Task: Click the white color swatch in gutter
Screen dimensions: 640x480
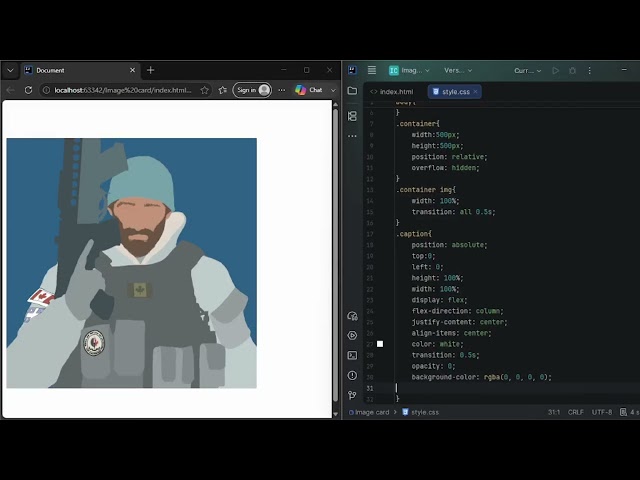Action: [380, 344]
